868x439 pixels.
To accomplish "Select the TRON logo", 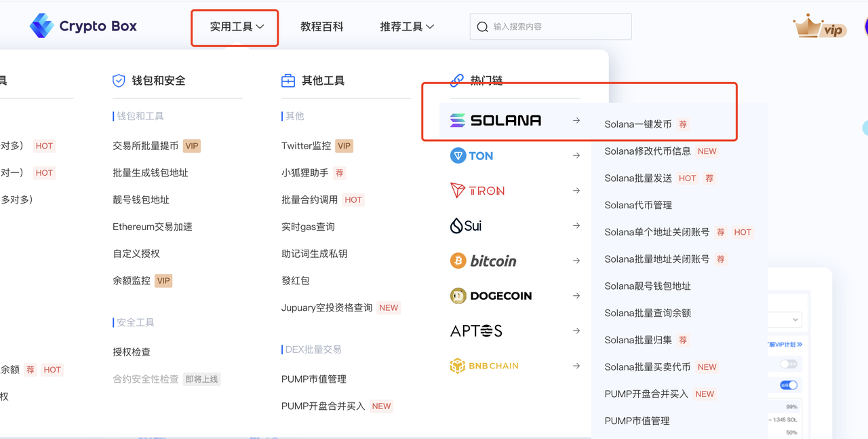I will click(477, 191).
